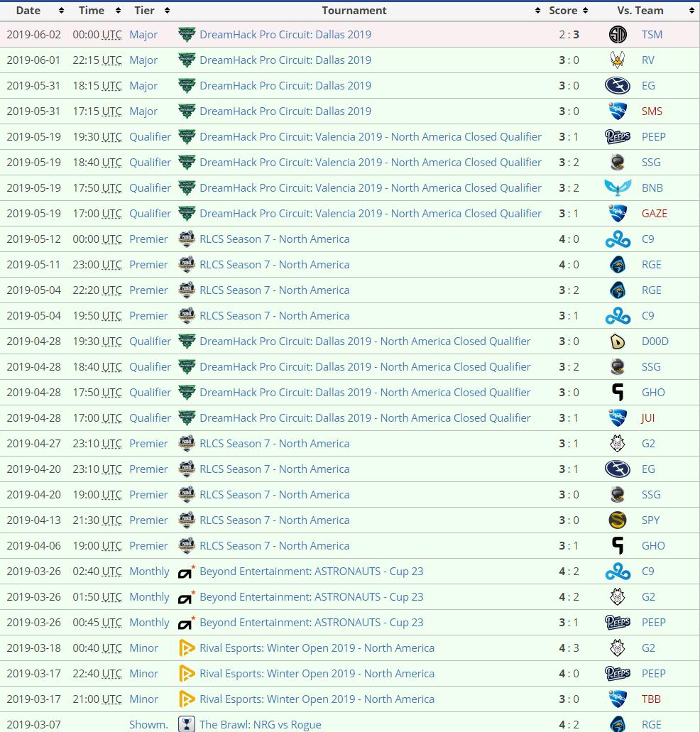Open GAZE team name link

pyautogui.click(x=655, y=213)
